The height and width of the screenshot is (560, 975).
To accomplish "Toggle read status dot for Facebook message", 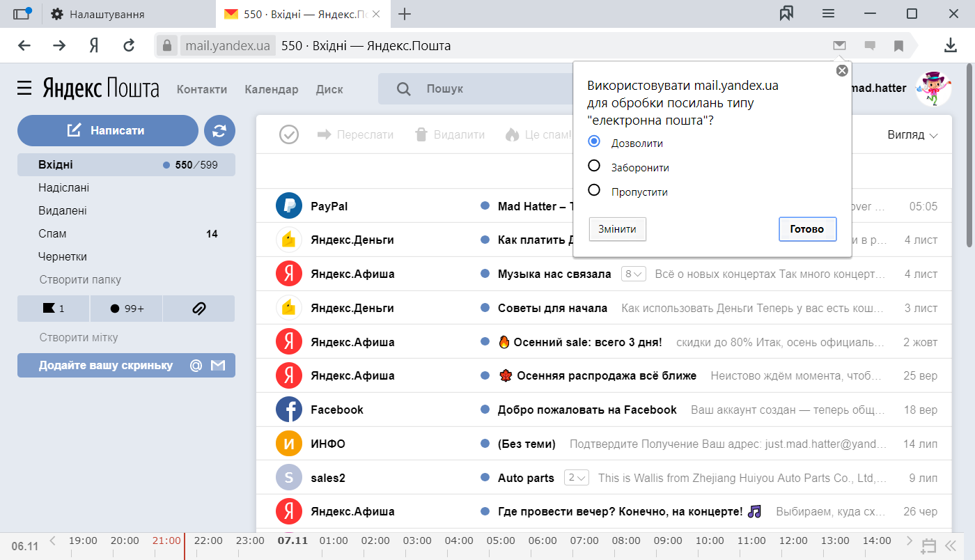I will [x=485, y=410].
